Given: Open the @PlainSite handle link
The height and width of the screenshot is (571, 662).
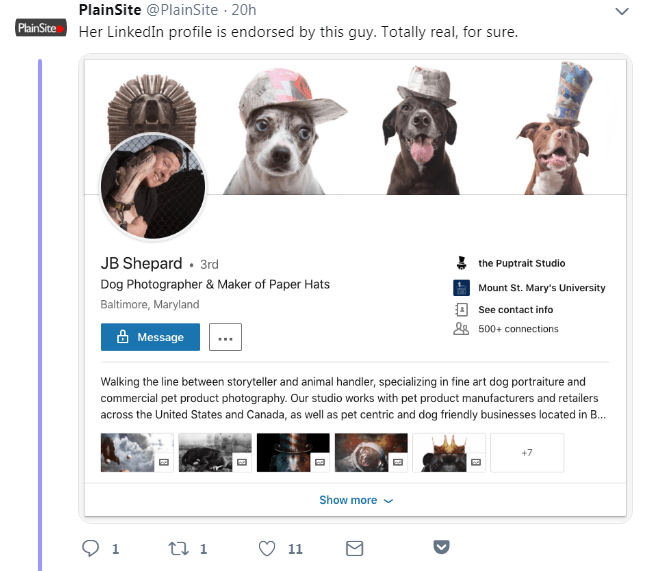Looking at the screenshot, I should (182, 10).
